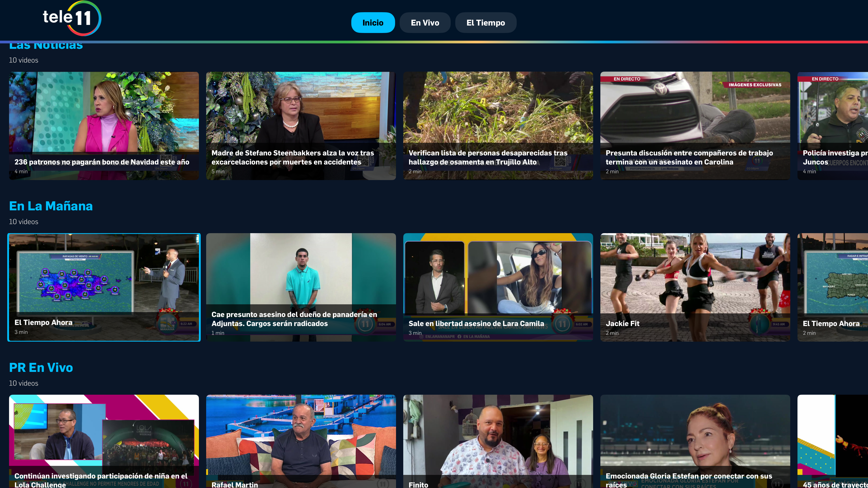Image resolution: width=868 pixels, height=488 pixels.
Task: Open Verifican lista de personas desaparecidas video
Action: [498, 126]
